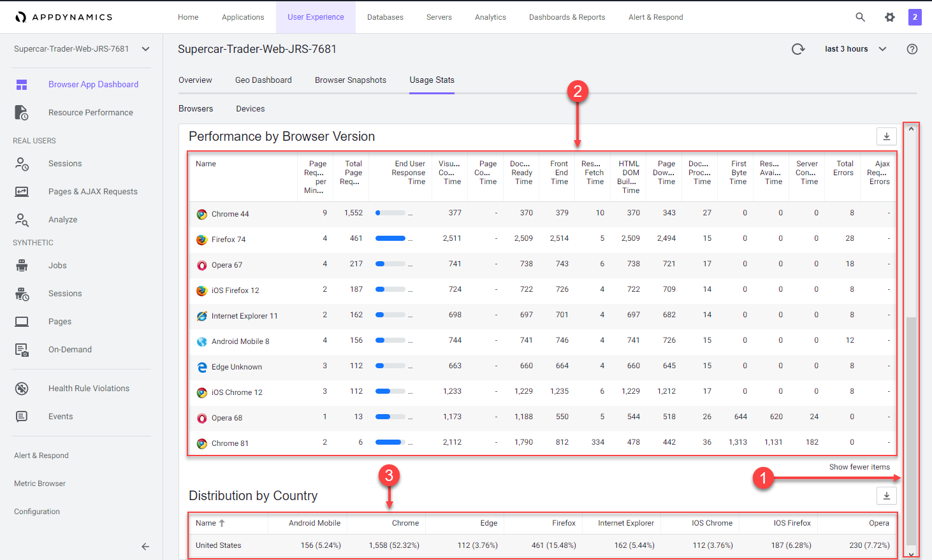Sort by End User Response Time header
This screenshot has height=560, width=932.
[409, 173]
